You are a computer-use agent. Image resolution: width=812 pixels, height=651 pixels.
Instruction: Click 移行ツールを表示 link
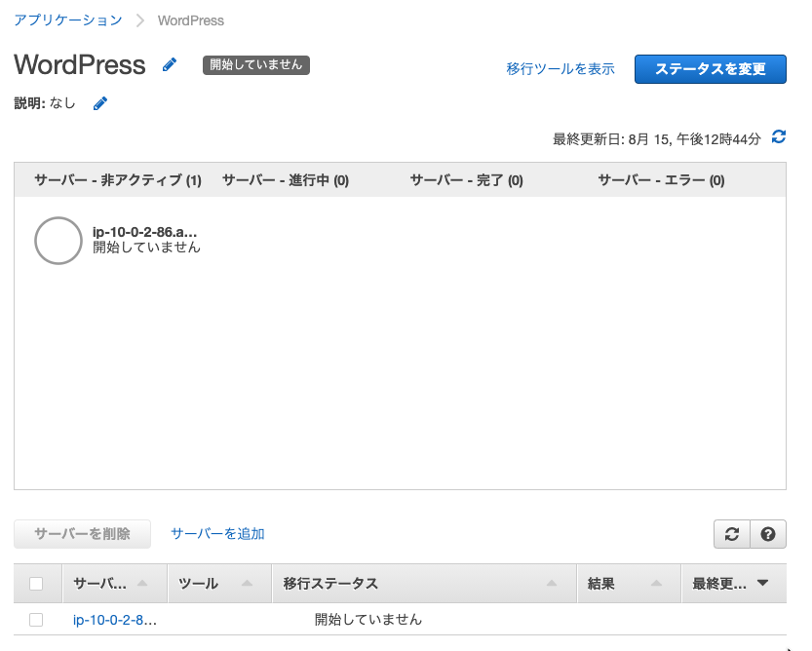point(561,69)
